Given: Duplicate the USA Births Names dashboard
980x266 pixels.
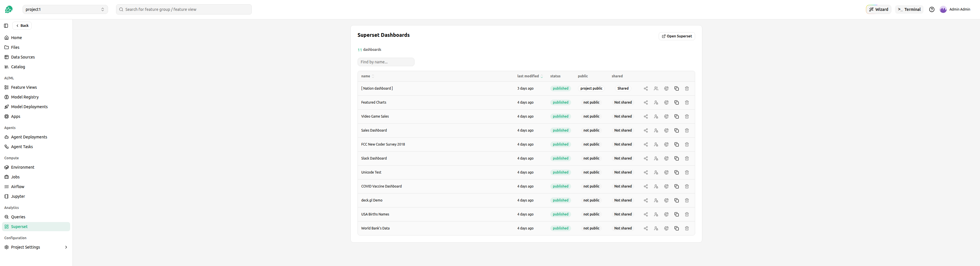Looking at the screenshot, I should [676, 215].
